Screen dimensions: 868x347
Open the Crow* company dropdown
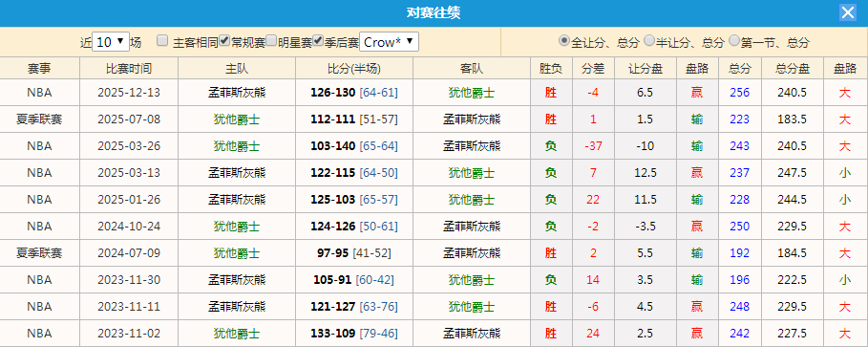389,41
